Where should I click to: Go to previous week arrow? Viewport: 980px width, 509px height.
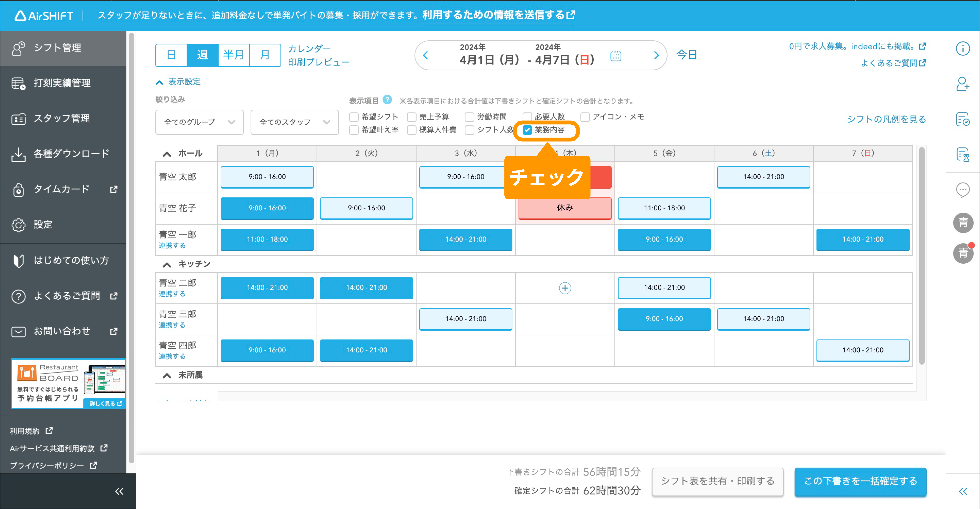click(x=426, y=55)
